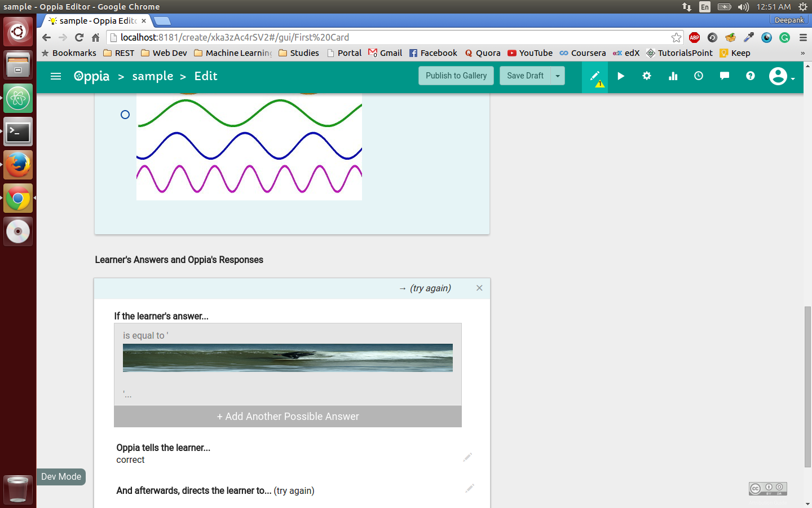This screenshot has height=508, width=812.
Task: Expand the Save Draft dropdown arrow
Action: click(x=558, y=76)
